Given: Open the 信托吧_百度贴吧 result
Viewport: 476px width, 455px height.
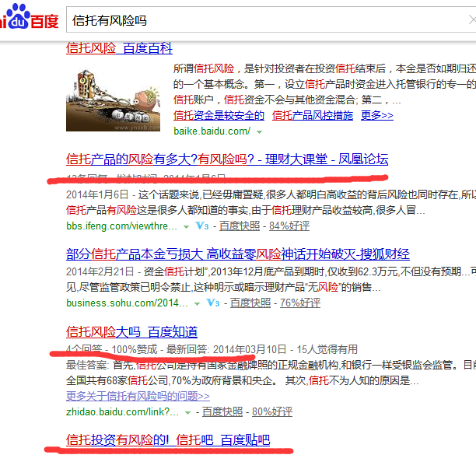Looking at the screenshot, I should (x=168, y=439).
